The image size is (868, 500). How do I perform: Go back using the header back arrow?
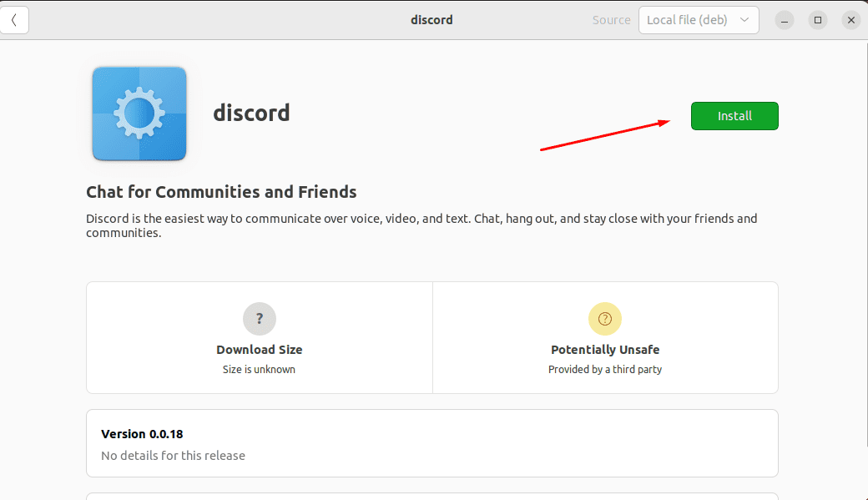[14, 20]
